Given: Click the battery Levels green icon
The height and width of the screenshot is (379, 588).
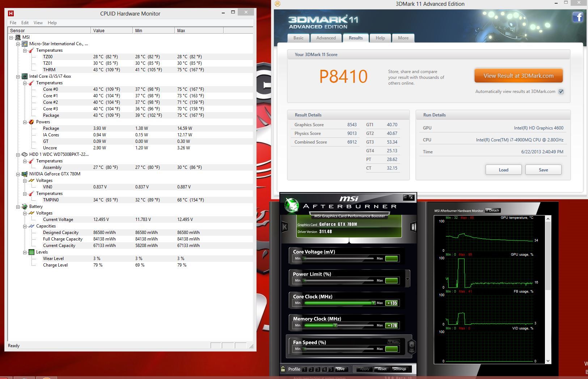Looking at the screenshot, I should (31, 252).
